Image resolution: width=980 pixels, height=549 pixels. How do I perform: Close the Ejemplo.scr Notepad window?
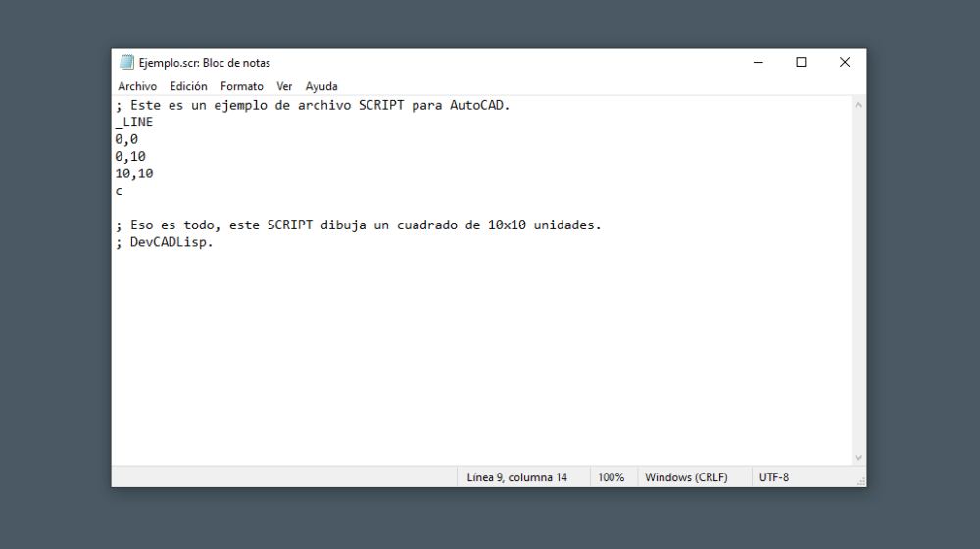coord(844,62)
